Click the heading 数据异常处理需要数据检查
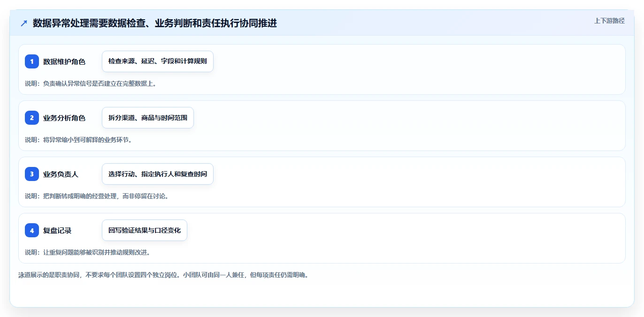Viewport: 644px width, 317px height. pyautogui.click(x=155, y=23)
